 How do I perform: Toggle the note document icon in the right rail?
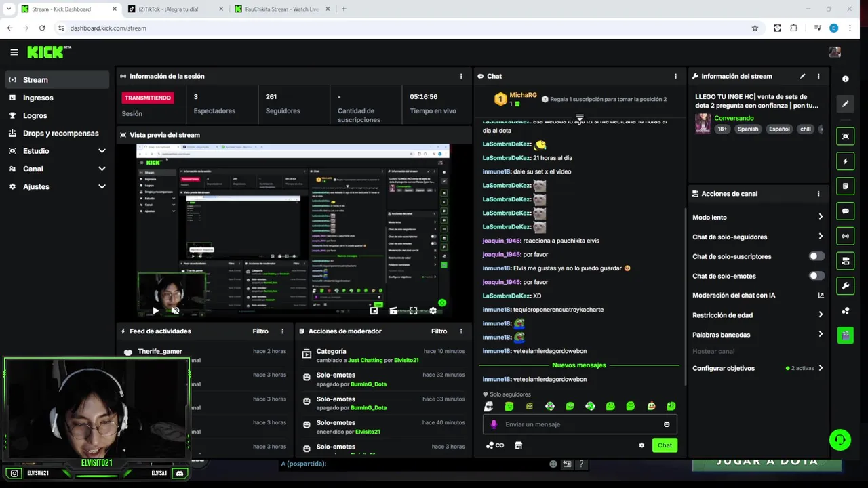point(845,186)
